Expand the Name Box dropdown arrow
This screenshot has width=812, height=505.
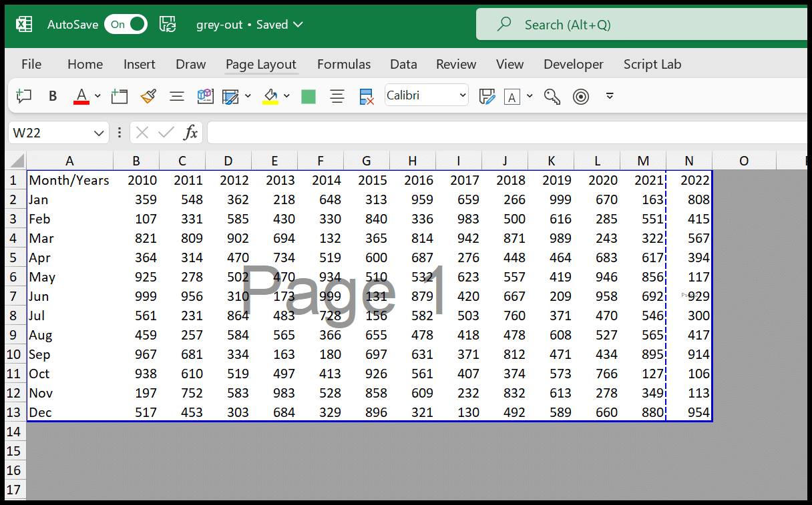click(100, 133)
